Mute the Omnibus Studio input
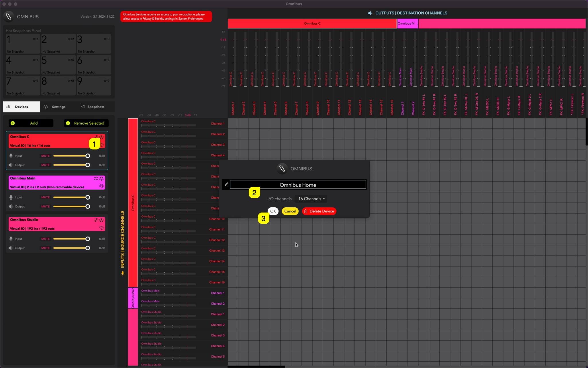 click(x=45, y=239)
